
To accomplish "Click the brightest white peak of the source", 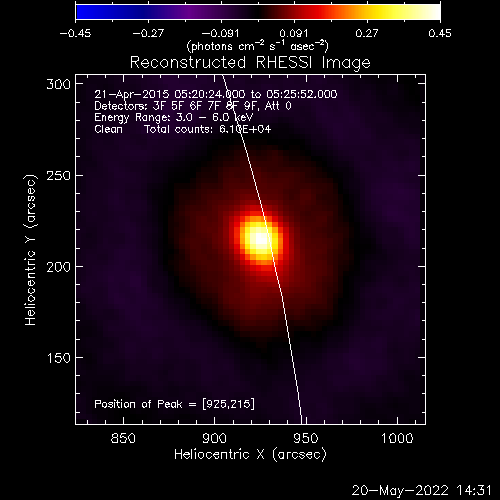I will point(261,239).
